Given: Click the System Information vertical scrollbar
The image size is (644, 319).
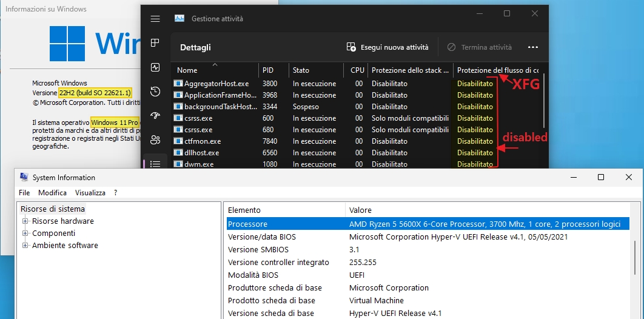Looking at the screenshot, I should click(636, 258).
